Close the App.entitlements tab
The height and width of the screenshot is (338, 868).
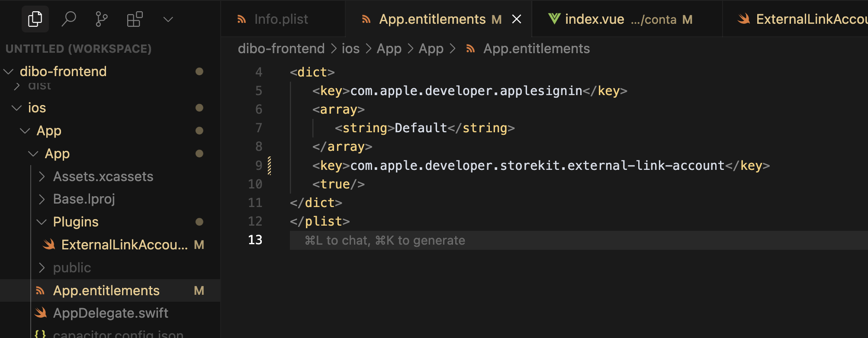[x=516, y=19]
